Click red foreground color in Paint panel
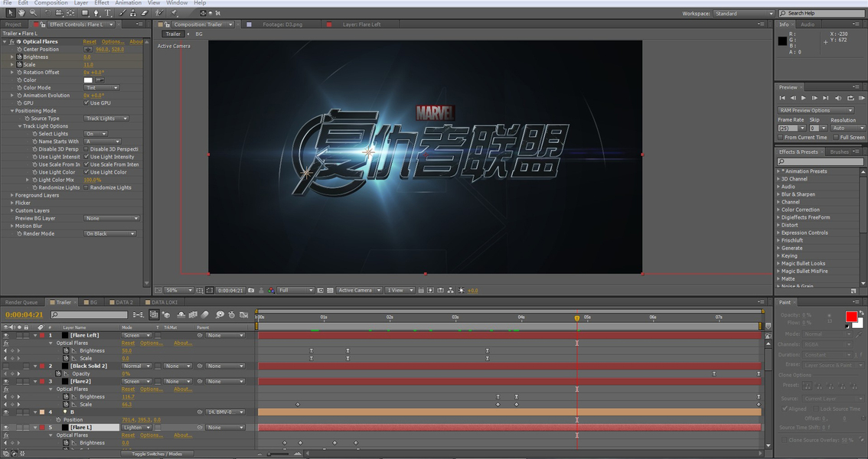This screenshot has height=459, width=868. coord(851,317)
